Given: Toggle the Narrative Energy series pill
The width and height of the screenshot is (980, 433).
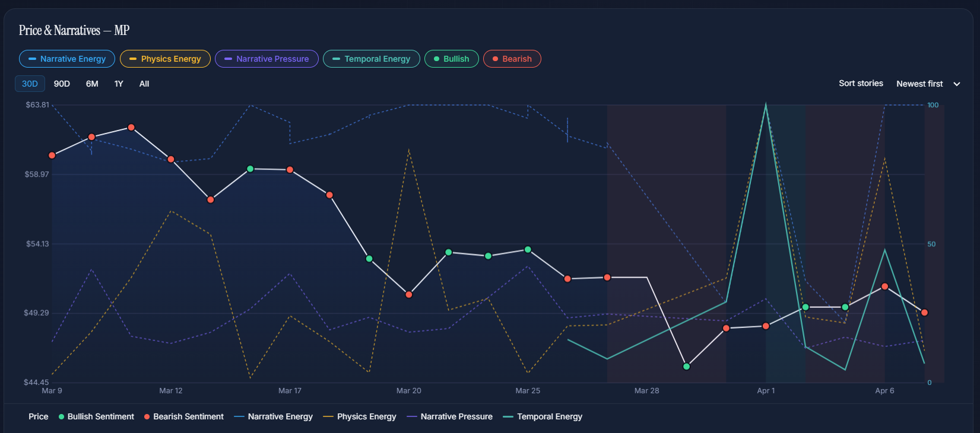Looking at the screenshot, I should [67, 59].
